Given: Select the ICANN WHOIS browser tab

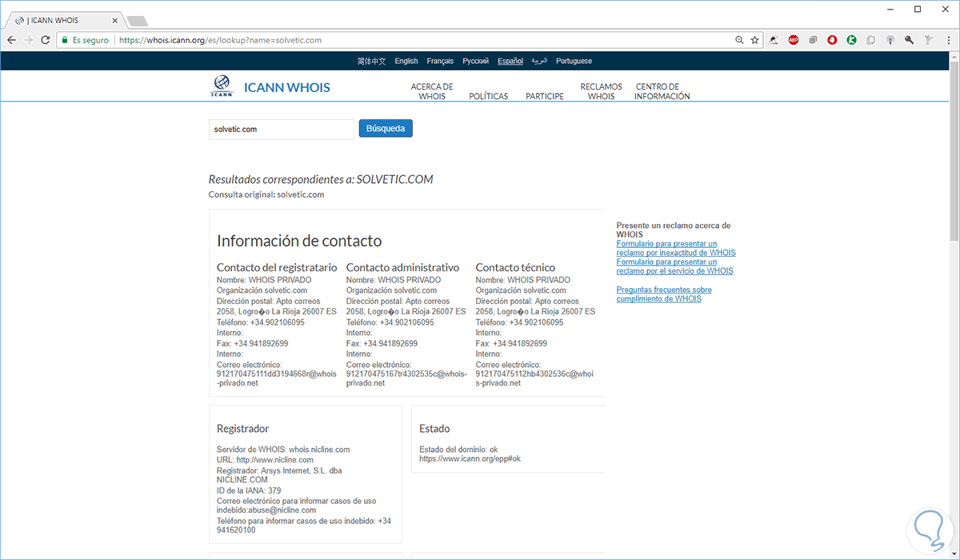Looking at the screenshot, I should pos(64,20).
